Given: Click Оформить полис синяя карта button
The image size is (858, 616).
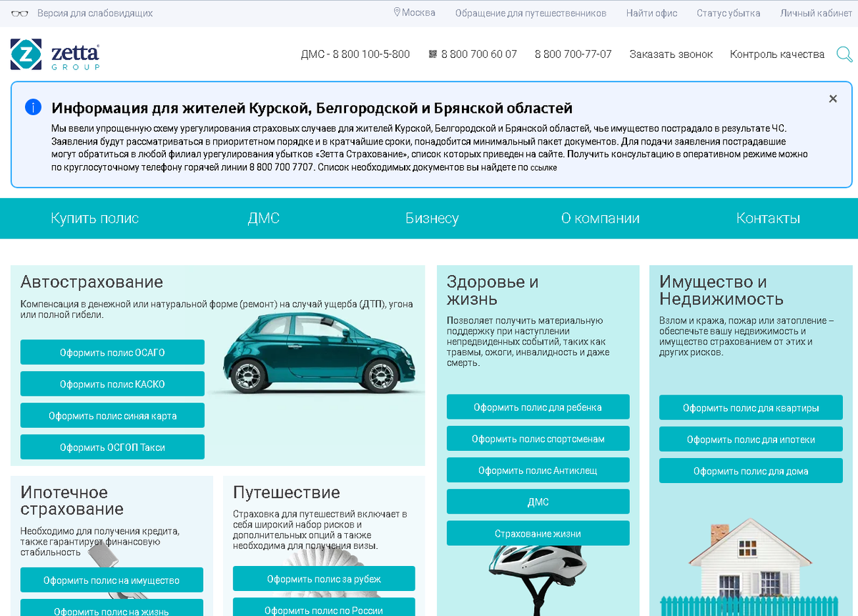Looking at the screenshot, I should 112,415.
